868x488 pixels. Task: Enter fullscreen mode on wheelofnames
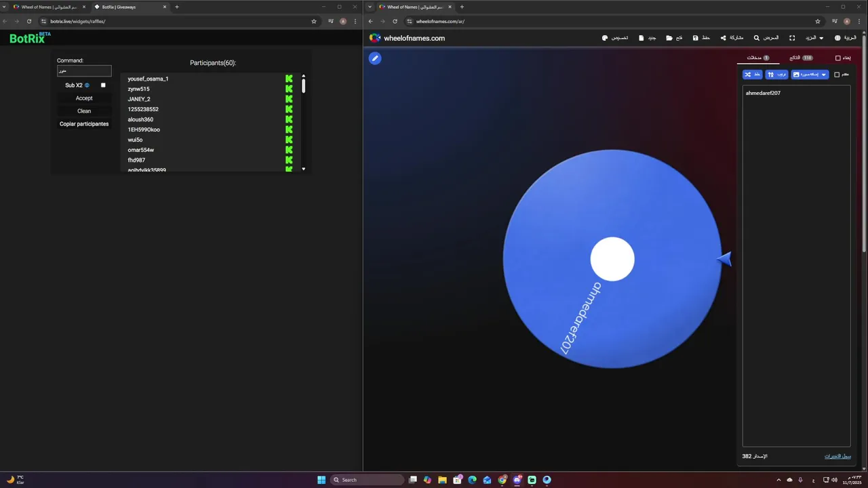(791, 38)
